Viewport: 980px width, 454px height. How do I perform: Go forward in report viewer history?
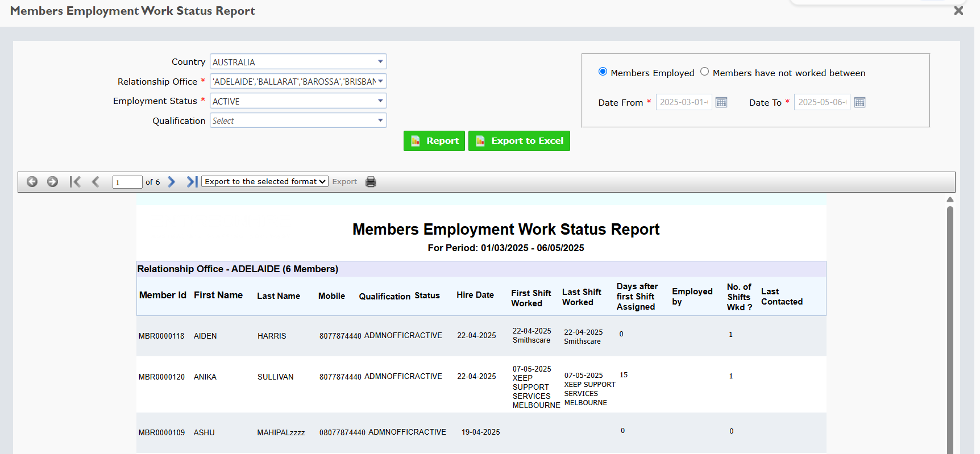52,182
